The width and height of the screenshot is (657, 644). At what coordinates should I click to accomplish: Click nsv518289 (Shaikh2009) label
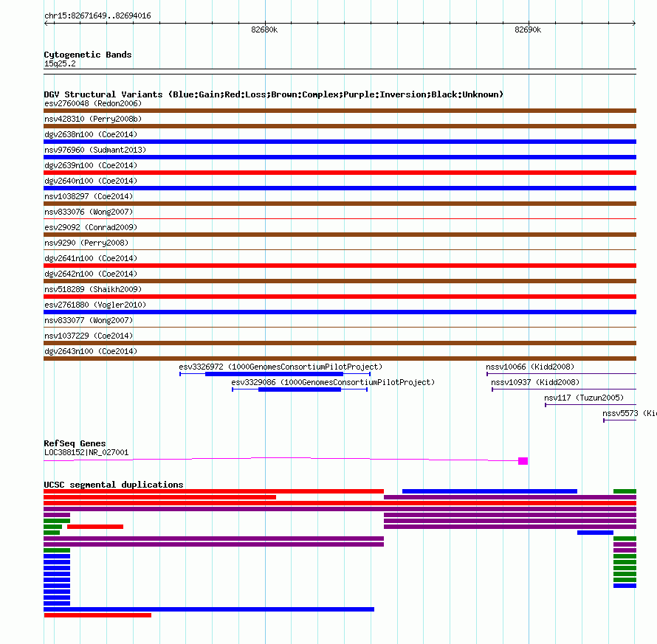93,289
